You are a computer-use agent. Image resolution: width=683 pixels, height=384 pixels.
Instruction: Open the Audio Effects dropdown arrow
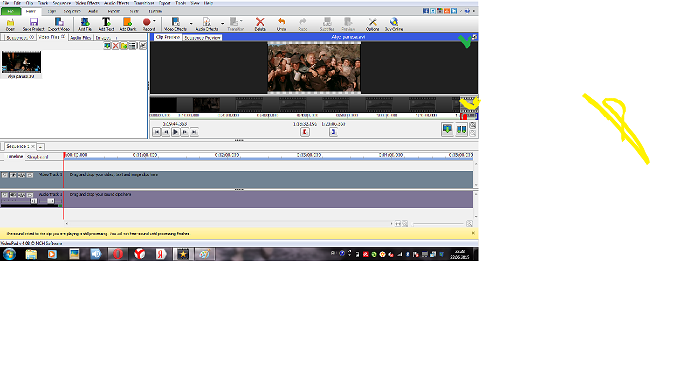click(x=222, y=24)
